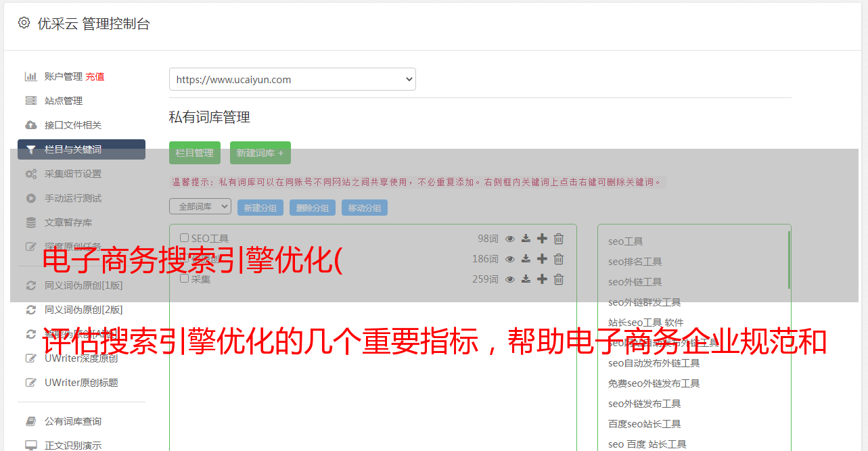Click the download icon in the 采集 row
868x451 pixels.
click(526, 279)
